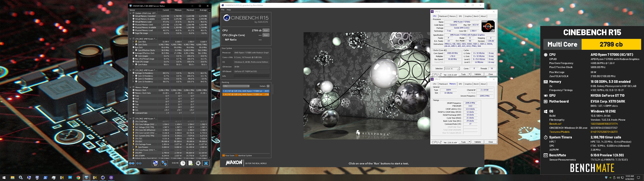Screen dimensions: 644x181
Task: Click the Ryzen 7 logo in CPU-Z
Action: pyautogui.click(x=488, y=26)
